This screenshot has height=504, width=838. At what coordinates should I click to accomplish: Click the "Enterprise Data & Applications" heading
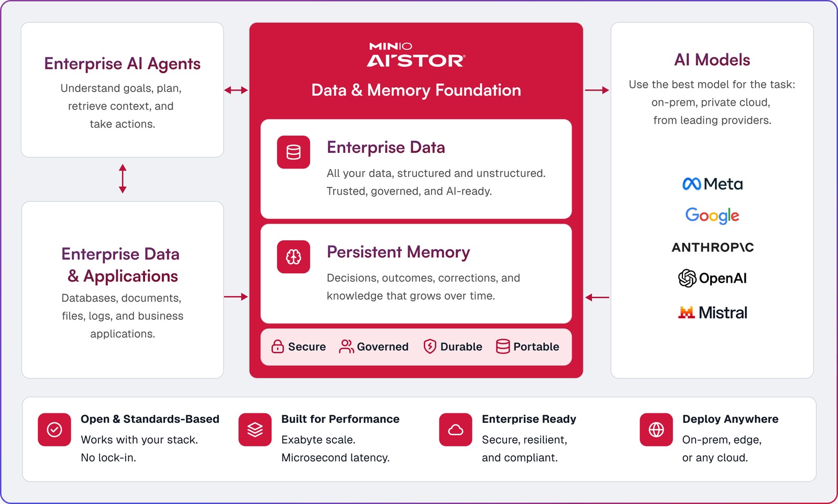(120, 265)
